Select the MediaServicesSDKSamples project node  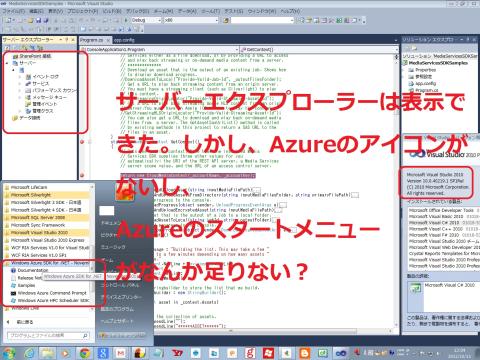pos(438,63)
